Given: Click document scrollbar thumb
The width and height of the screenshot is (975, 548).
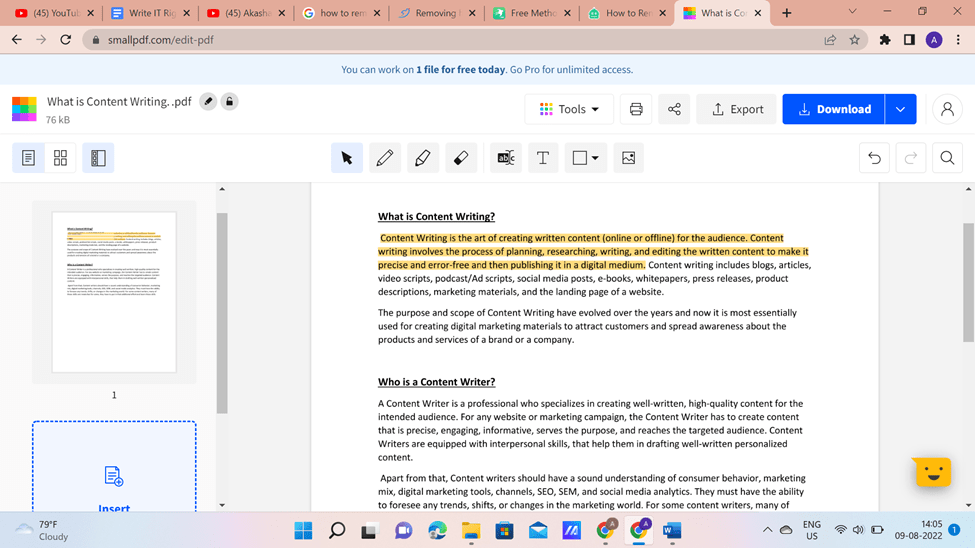Looking at the screenshot, I should click(968, 282).
